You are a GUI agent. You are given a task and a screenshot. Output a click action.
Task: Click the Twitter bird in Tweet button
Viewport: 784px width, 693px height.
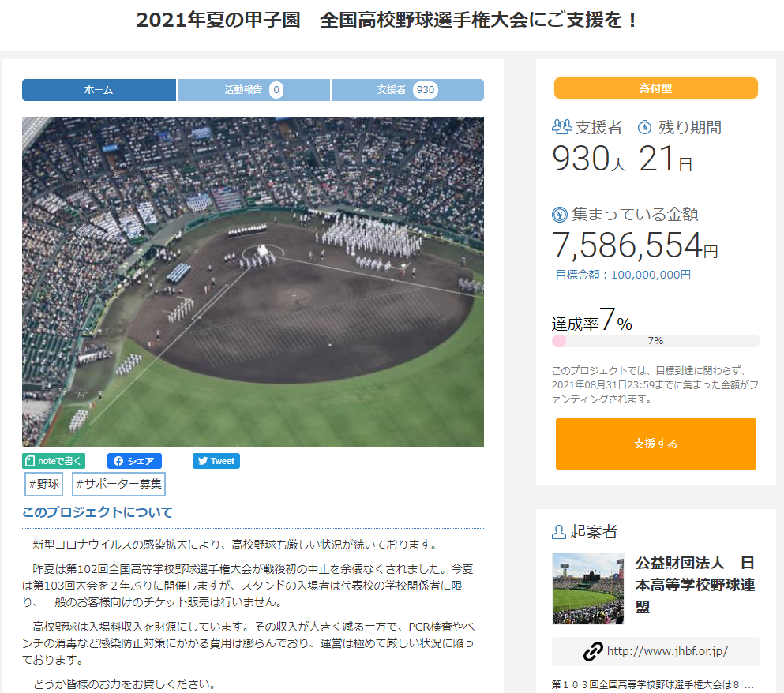(202, 461)
